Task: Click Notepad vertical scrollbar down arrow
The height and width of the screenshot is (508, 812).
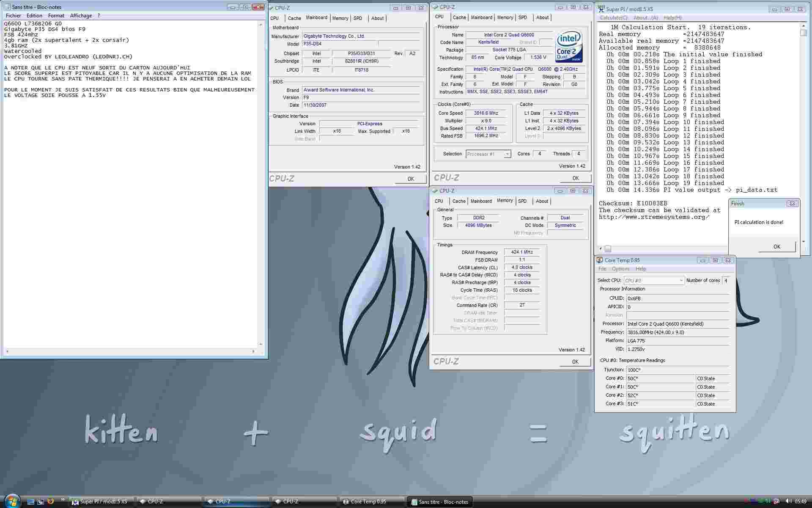Action: (x=261, y=344)
